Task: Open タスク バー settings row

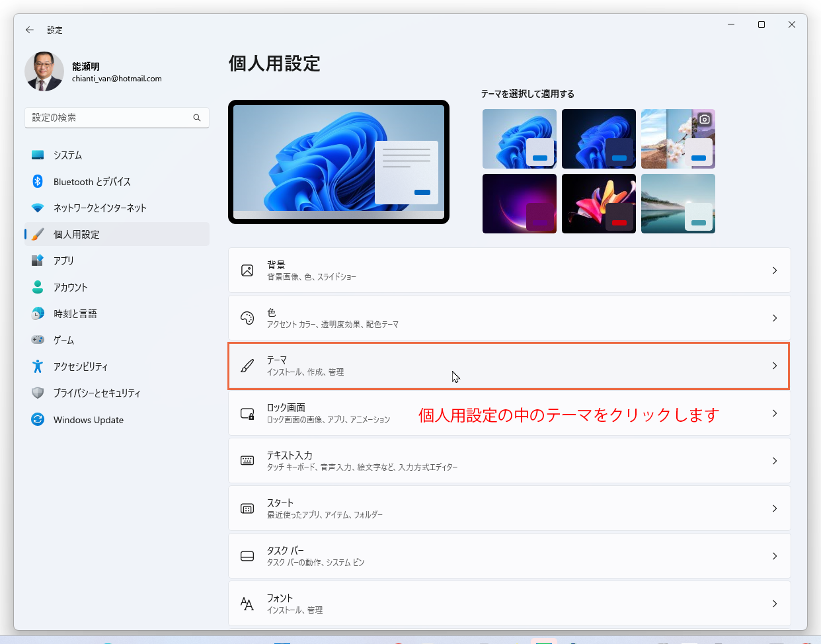Action: tap(510, 556)
